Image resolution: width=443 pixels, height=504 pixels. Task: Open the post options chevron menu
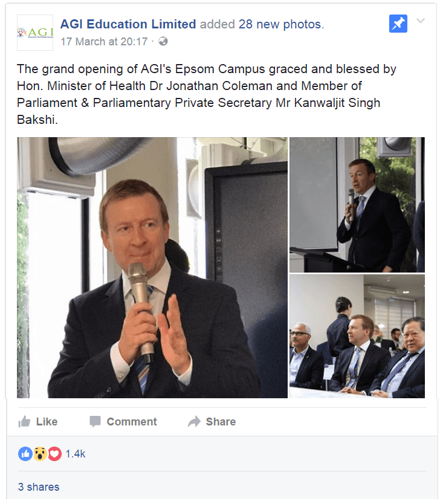421,21
